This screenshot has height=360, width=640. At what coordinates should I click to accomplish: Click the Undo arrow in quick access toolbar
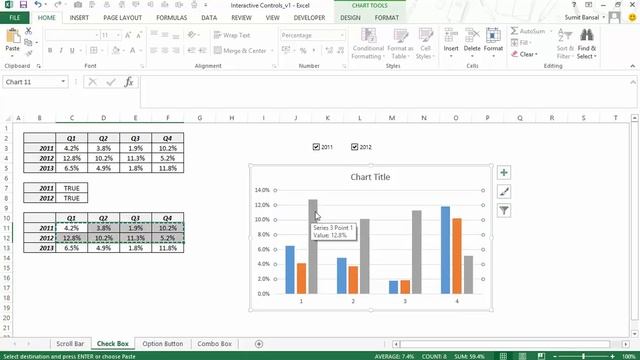tap(38, 5)
